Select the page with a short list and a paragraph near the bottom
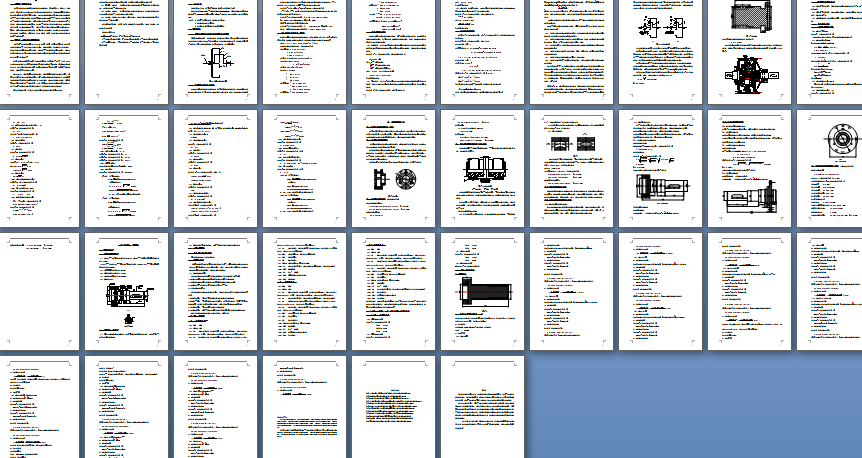This screenshot has height=458, width=862. pyautogui.click(x=305, y=407)
